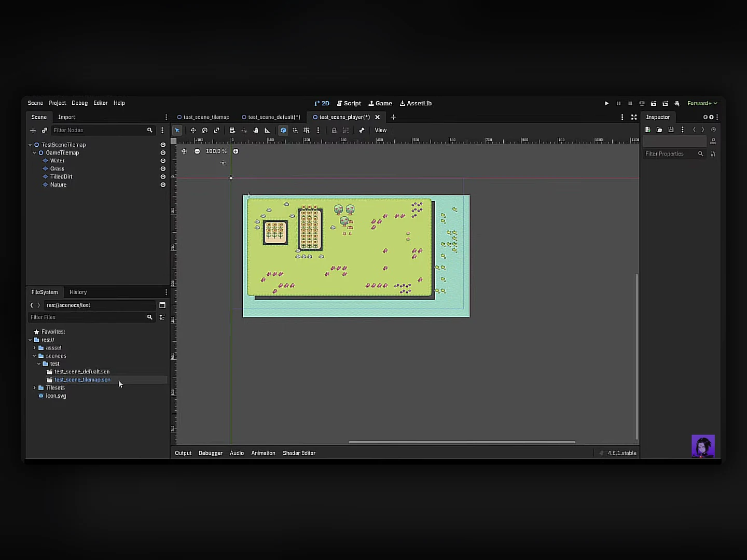Collapse the test folder
This screenshot has width=747, height=560.
[x=38, y=363]
